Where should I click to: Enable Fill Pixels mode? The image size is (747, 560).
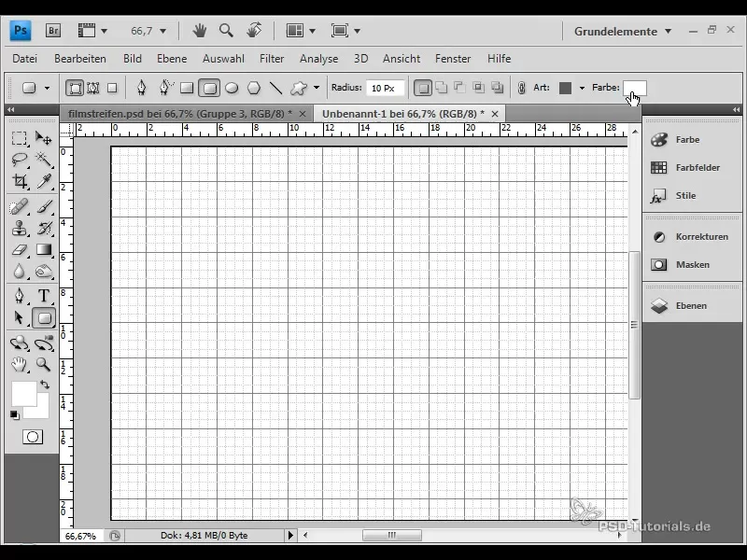112,88
